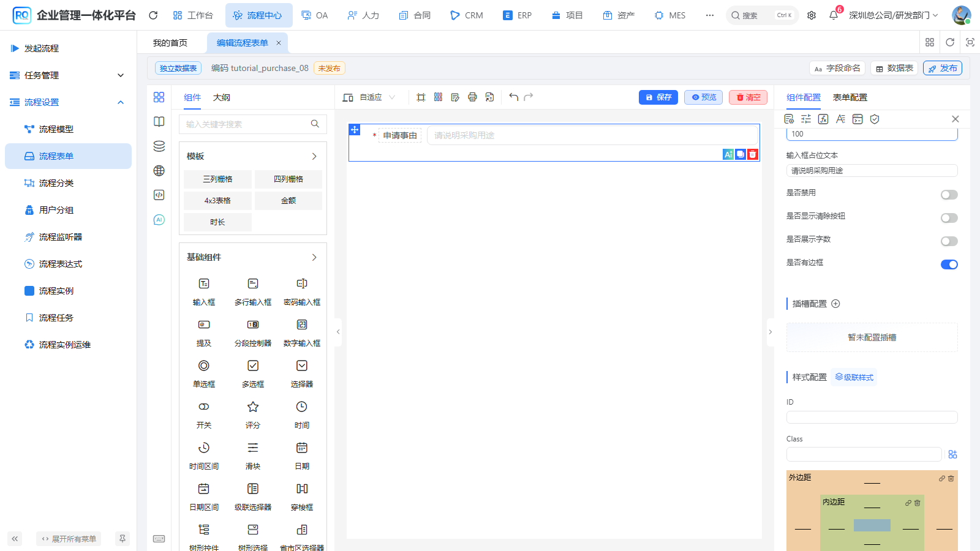Select 流程模型 in the sidebar
980x551 pixels.
click(68, 129)
